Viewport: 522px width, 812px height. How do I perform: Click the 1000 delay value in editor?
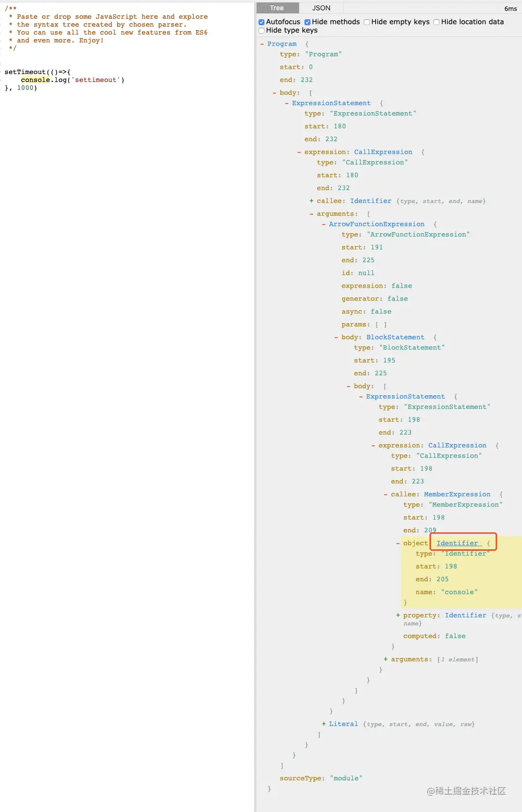(25, 88)
